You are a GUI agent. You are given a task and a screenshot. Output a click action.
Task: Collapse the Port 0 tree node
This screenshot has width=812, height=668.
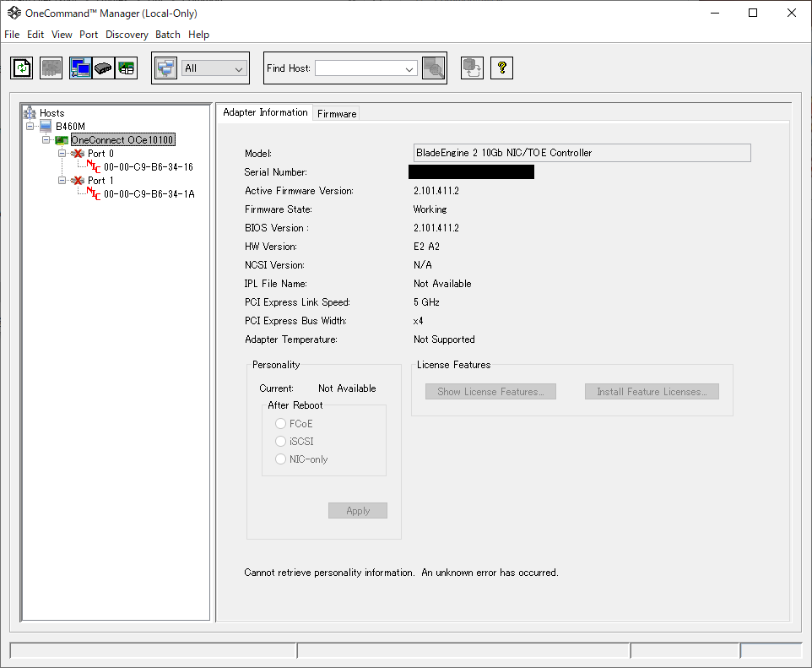(x=62, y=154)
